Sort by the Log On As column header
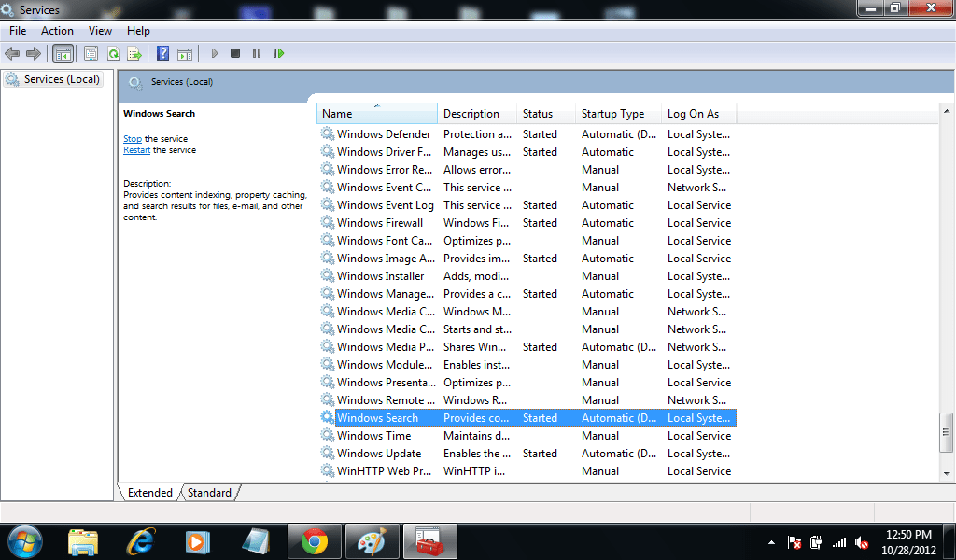The width and height of the screenshot is (956, 560). tap(698, 113)
